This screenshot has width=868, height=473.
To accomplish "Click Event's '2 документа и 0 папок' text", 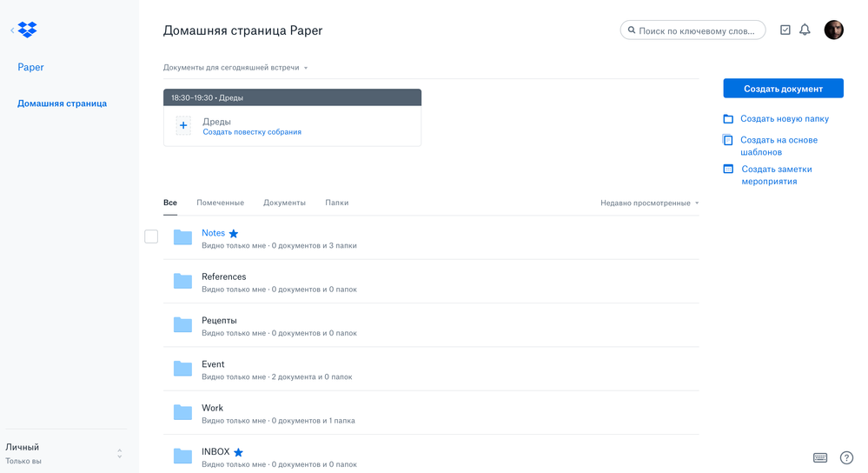I will pyautogui.click(x=312, y=376).
